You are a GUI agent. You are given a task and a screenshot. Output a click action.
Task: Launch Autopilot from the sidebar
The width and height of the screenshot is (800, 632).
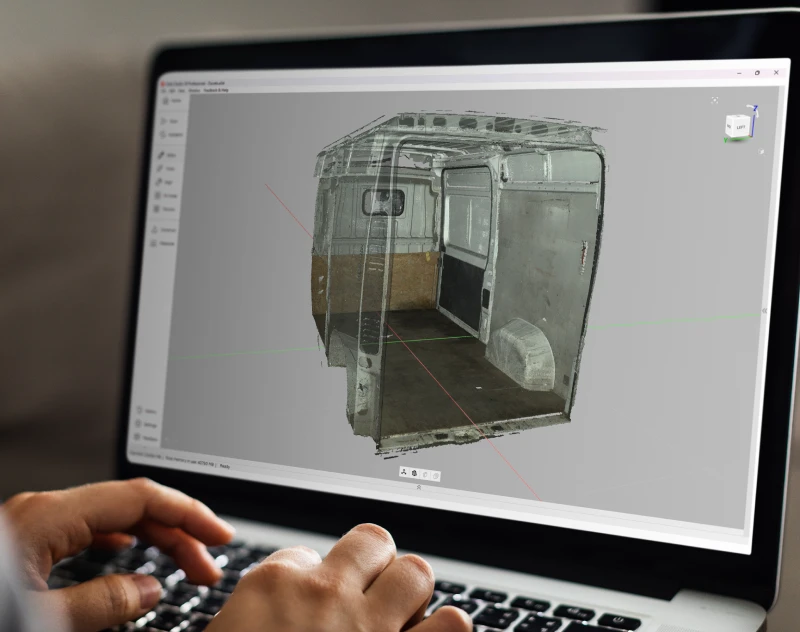pyautogui.click(x=170, y=135)
